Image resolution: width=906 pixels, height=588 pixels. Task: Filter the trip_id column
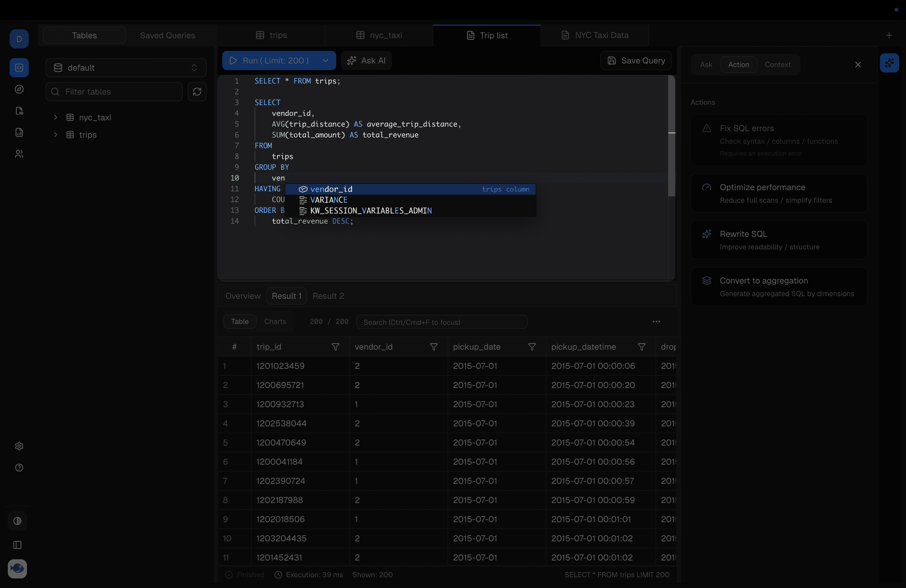coord(335,347)
